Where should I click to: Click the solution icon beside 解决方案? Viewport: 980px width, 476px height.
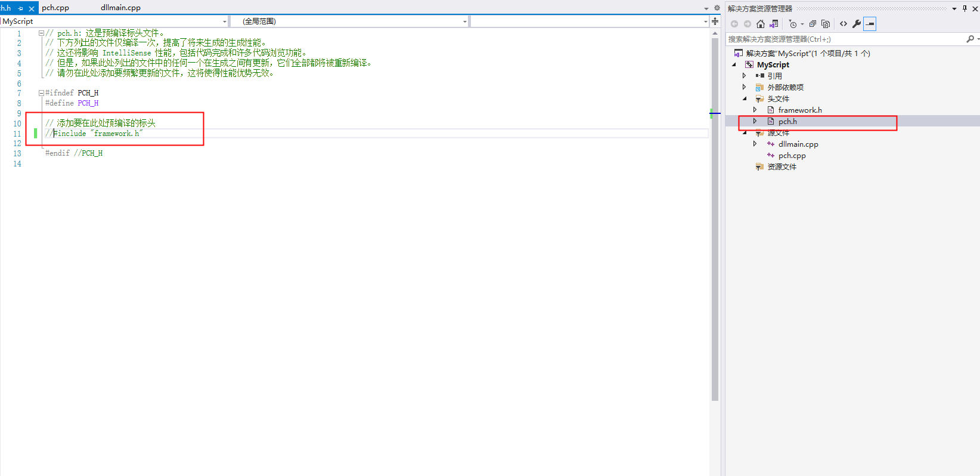point(739,53)
